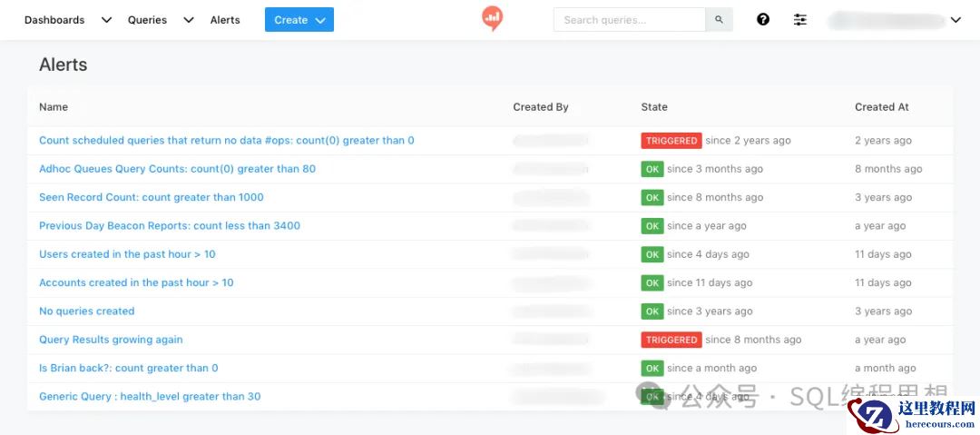Expand the Queries dropdown chevron
980x435 pixels.
[189, 20]
